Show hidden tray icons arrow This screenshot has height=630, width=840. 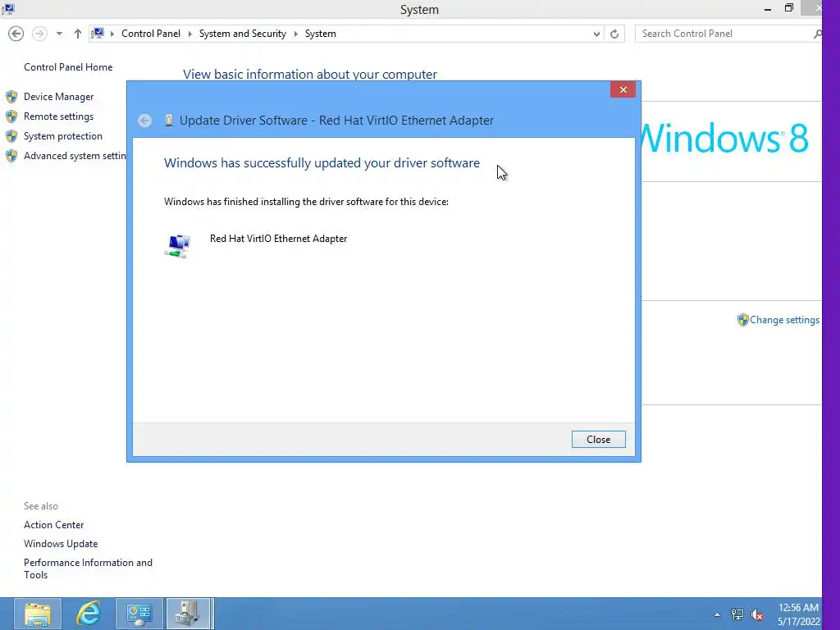tap(717, 614)
